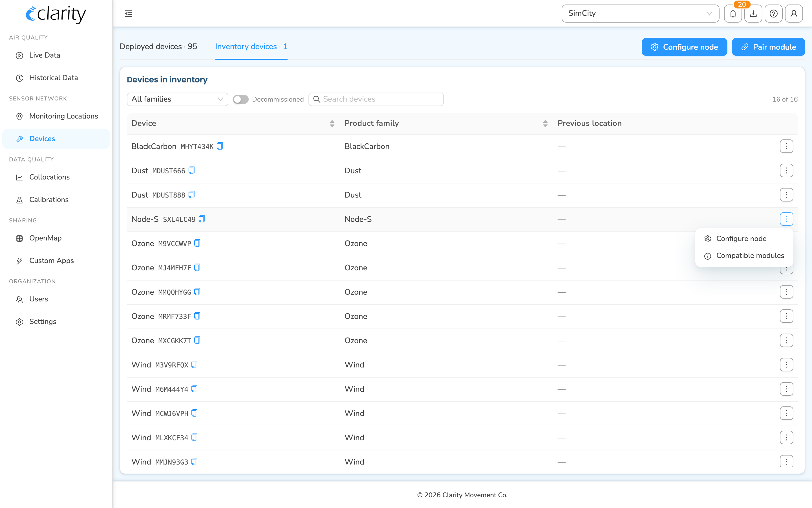Open Users page

point(56,299)
